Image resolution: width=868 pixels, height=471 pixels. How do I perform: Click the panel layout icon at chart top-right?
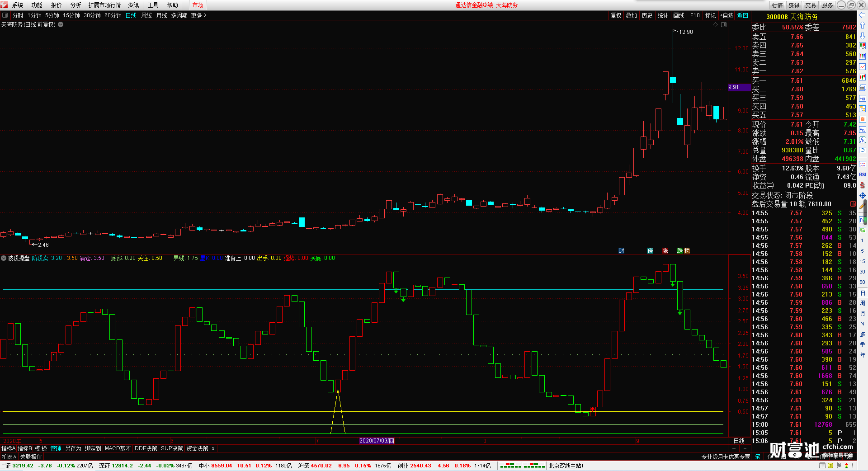[x=724, y=25]
